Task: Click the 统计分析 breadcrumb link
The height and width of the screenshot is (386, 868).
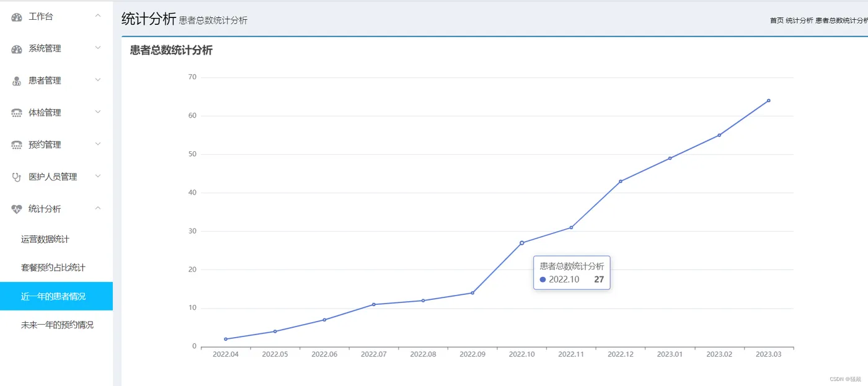Action: coord(799,20)
